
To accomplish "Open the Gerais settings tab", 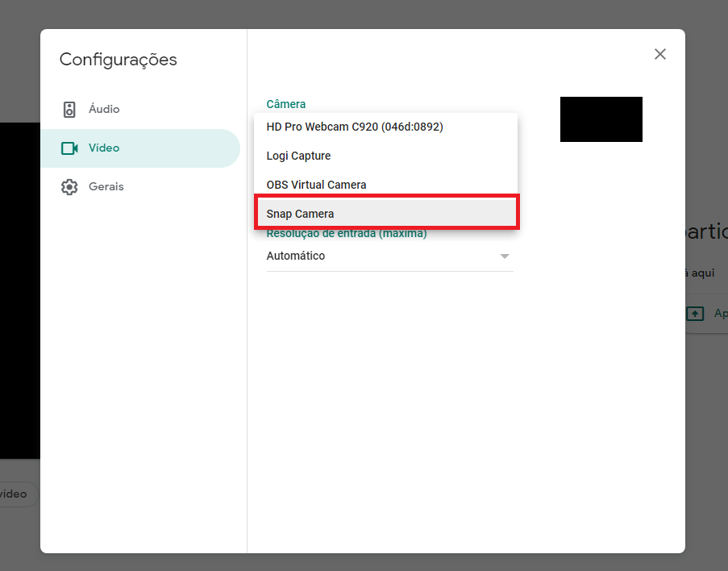I will point(140,187).
